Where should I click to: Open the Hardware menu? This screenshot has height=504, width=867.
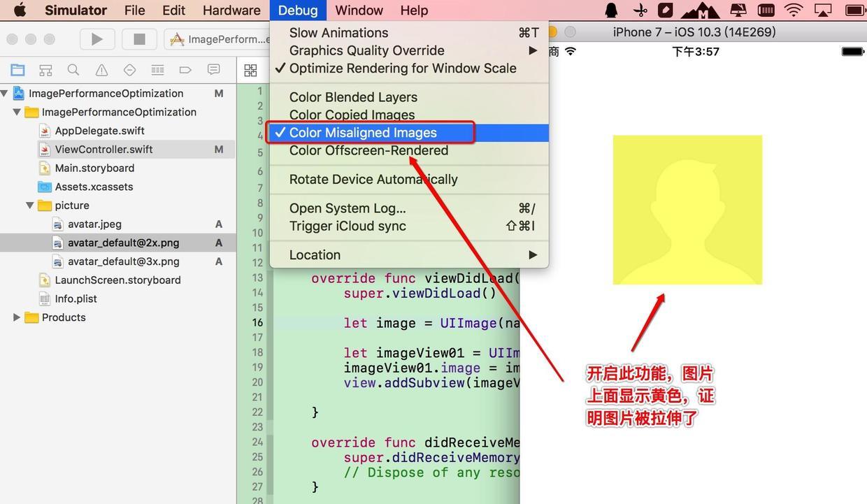[231, 10]
